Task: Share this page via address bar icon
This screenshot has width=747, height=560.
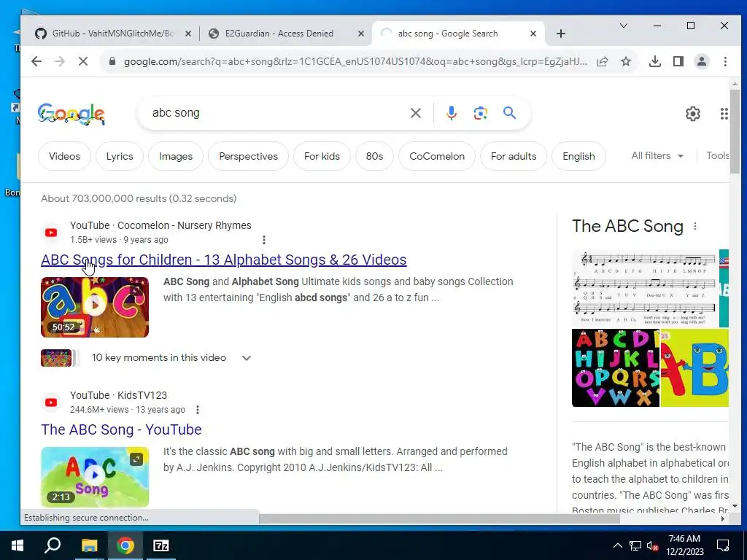Action: 603,61
